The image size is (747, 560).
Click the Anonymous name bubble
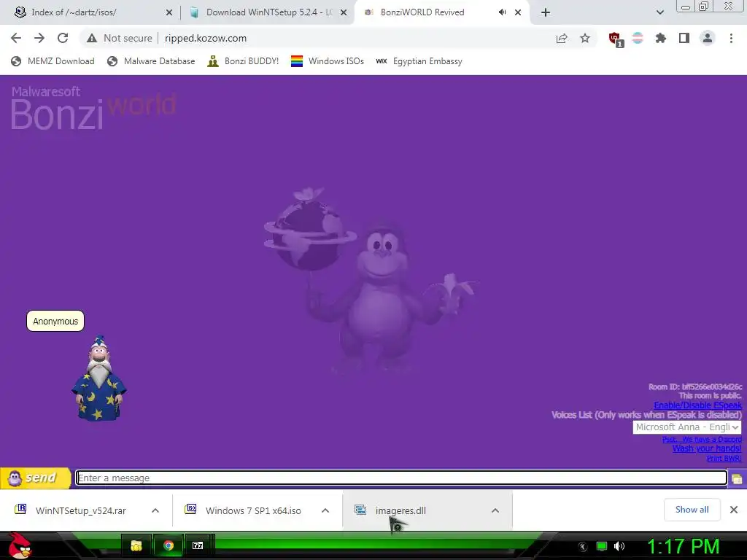tap(55, 322)
